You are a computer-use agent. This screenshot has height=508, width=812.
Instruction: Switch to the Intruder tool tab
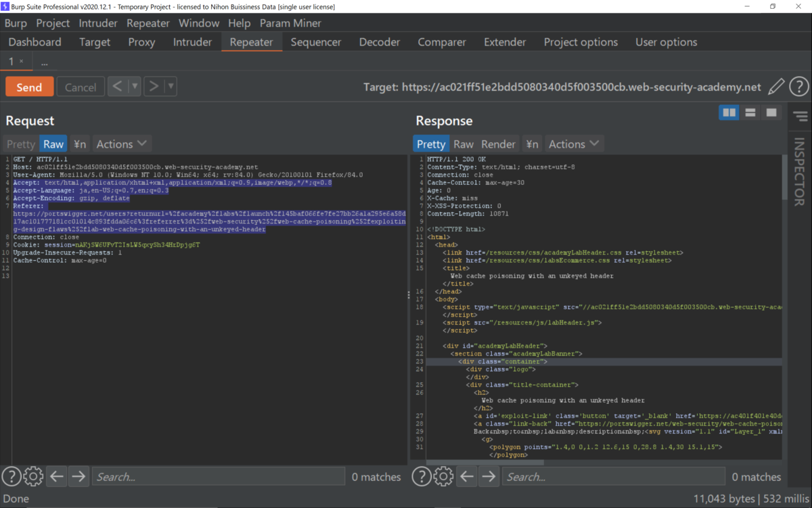(192, 42)
